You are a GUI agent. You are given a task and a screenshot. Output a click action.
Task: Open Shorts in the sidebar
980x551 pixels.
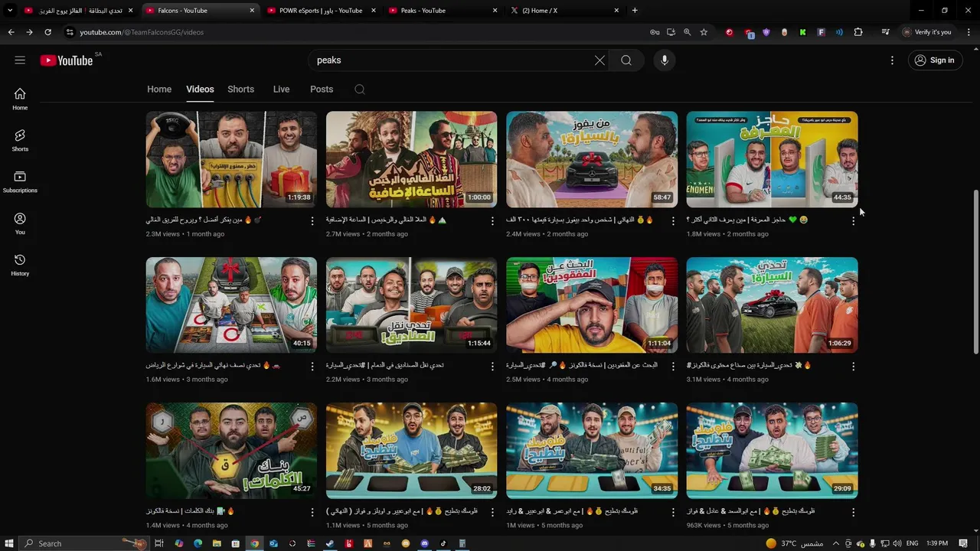coord(20,140)
